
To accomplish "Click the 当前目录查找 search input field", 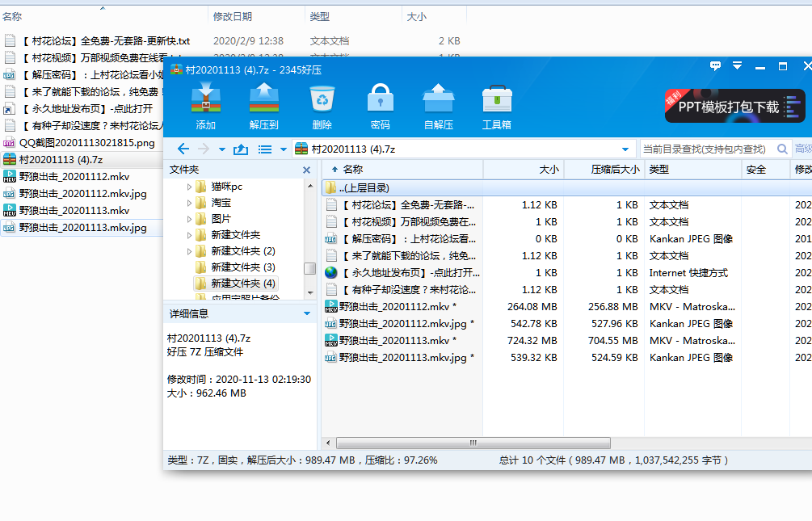I will (705, 149).
